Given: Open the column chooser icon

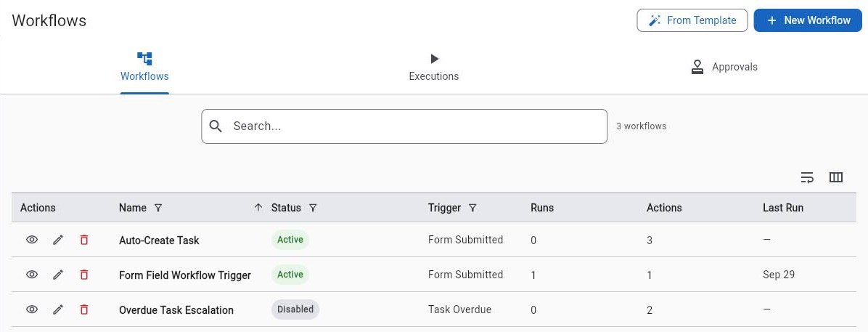Looking at the screenshot, I should click(836, 177).
